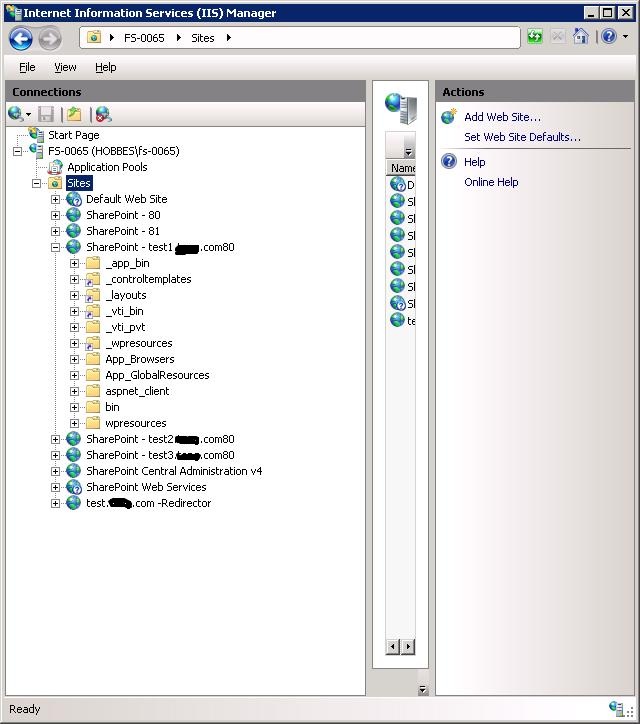Click the Help icon in Actions pane
Viewport: 640px width, 724px height.
pyautogui.click(x=449, y=162)
